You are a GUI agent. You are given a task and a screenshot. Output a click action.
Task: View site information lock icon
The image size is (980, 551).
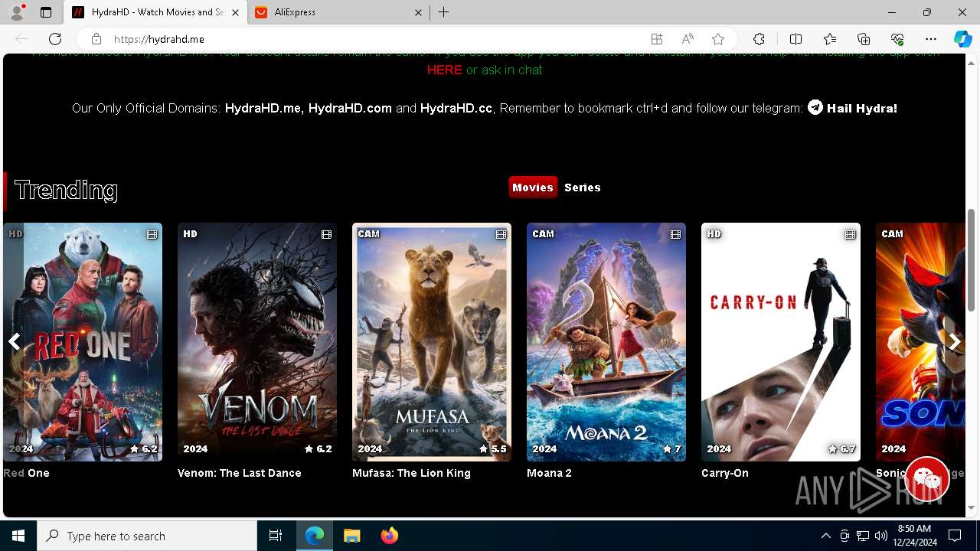pos(96,39)
